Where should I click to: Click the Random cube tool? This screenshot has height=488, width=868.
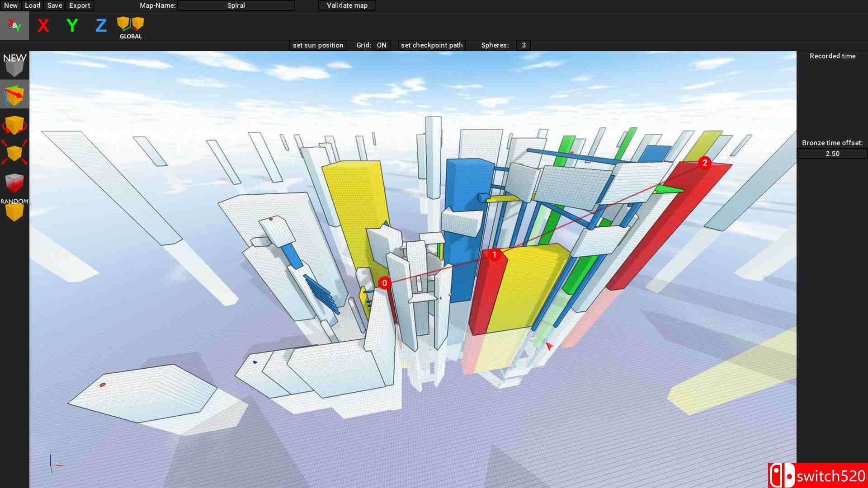coord(14,210)
